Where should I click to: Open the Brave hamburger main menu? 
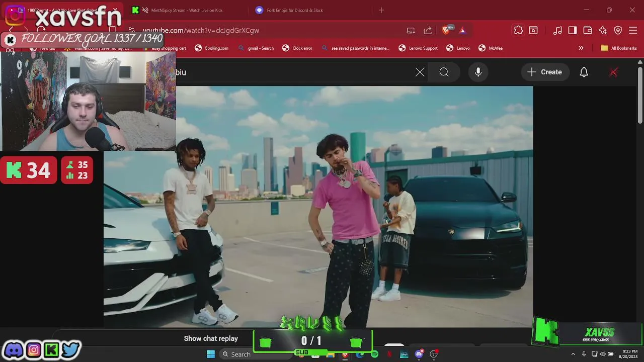click(x=633, y=30)
